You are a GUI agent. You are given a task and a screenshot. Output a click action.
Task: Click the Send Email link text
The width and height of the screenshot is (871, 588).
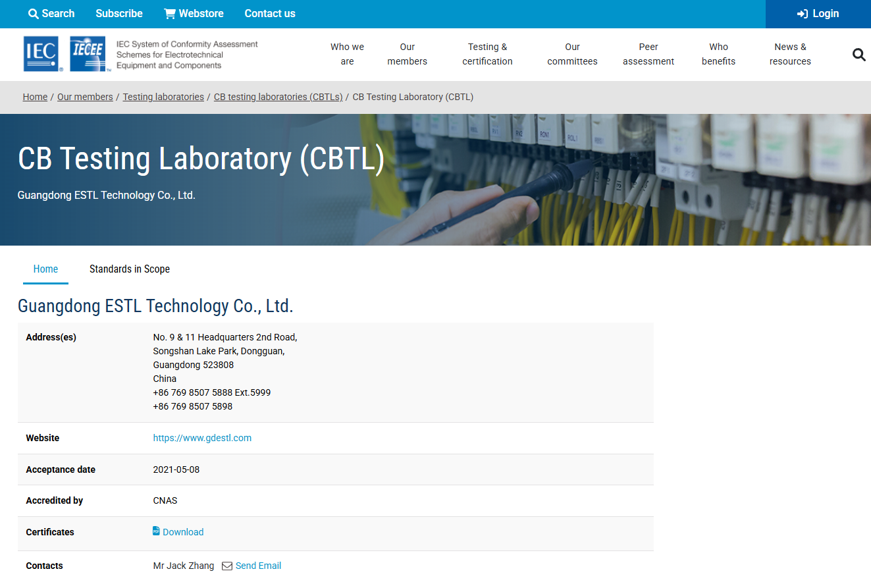point(258,566)
